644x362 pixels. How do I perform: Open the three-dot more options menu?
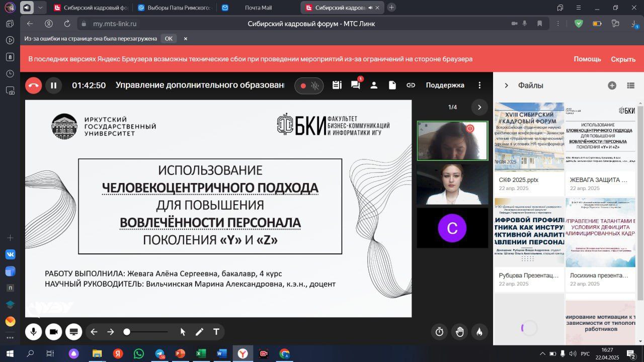coord(479,85)
